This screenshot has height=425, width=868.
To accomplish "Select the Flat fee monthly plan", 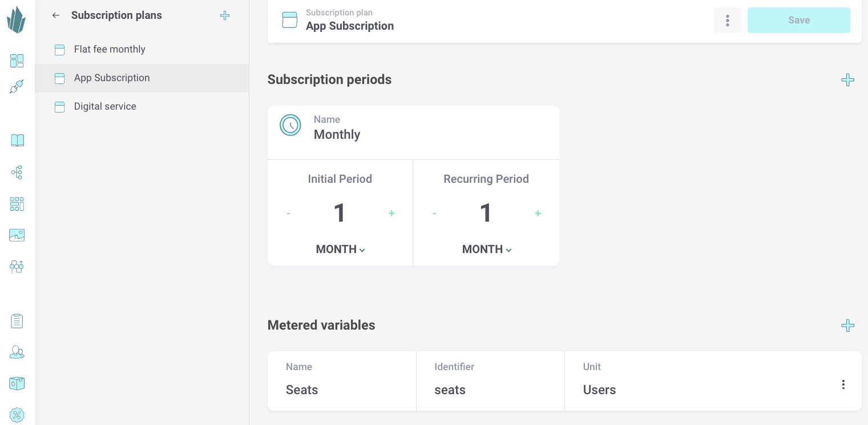I will tap(110, 50).
